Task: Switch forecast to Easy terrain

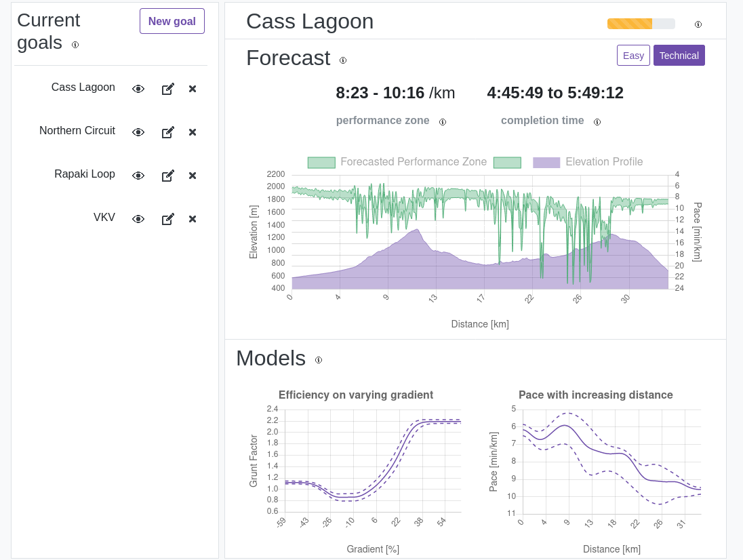Action: pyautogui.click(x=633, y=56)
